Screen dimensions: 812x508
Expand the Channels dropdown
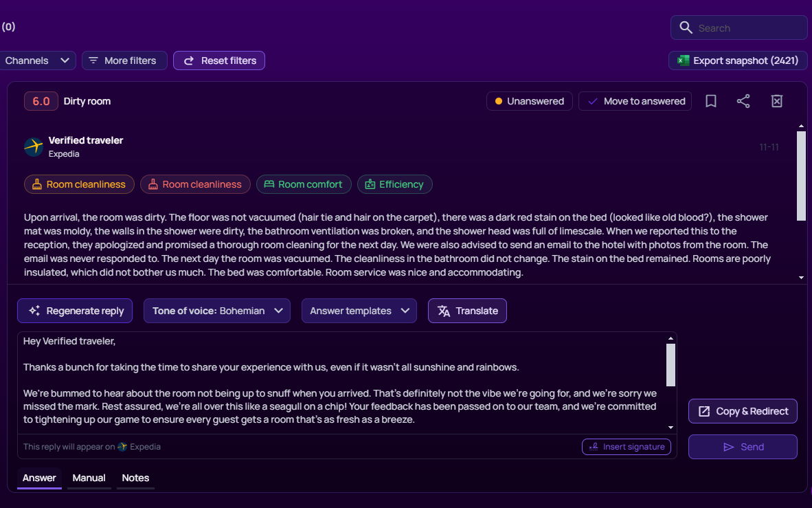37,60
